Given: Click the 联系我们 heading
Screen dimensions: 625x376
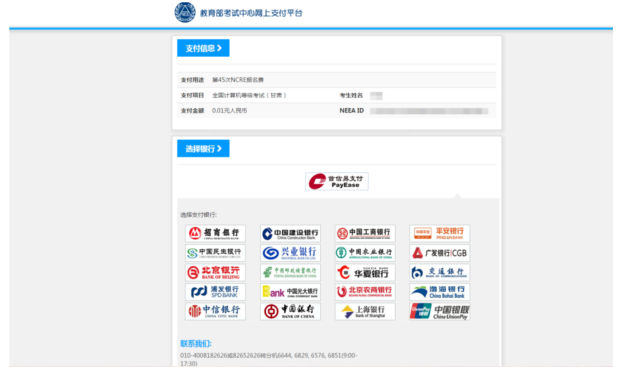Looking at the screenshot, I should [x=196, y=344].
